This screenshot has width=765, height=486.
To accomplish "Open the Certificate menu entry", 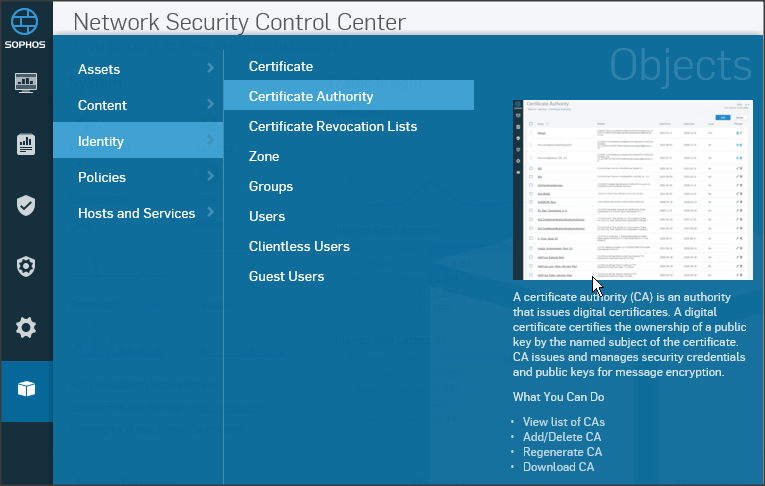I will click(x=281, y=66).
